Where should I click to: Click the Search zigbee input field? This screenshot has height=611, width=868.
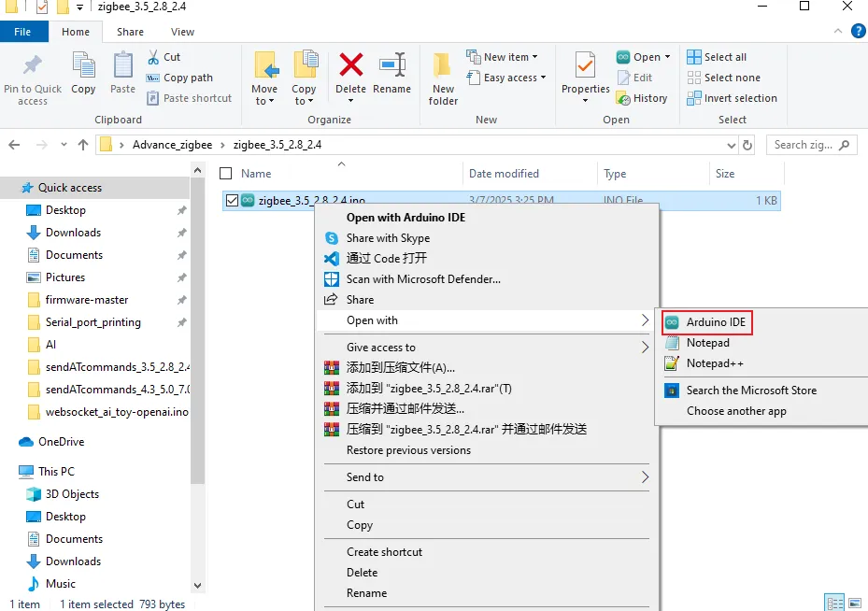804,145
